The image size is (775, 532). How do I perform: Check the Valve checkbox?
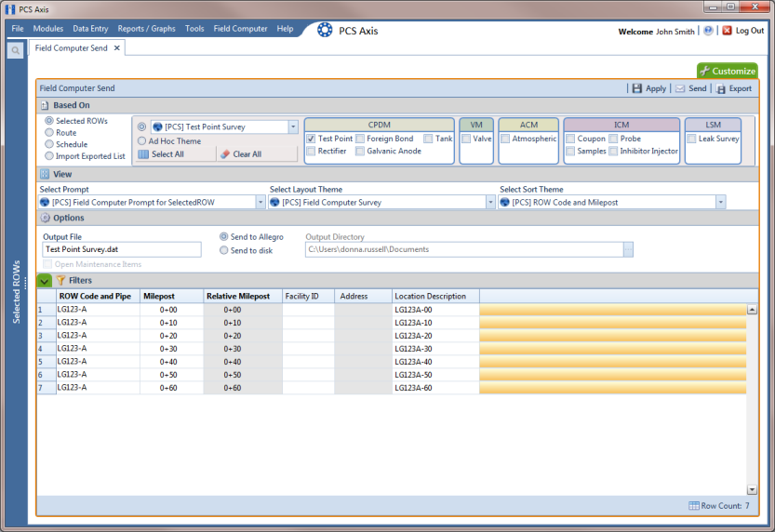click(x=466, y=139)
